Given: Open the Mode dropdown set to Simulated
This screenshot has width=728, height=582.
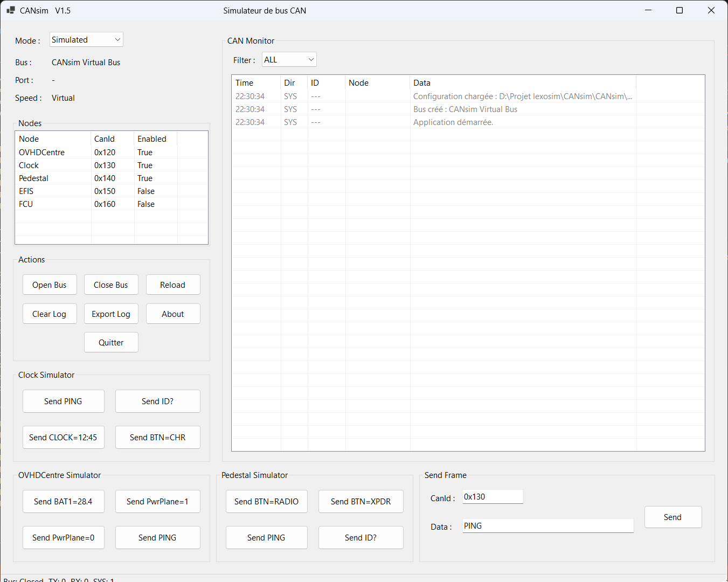Looking at the screenshot, I should coord(86,40).
